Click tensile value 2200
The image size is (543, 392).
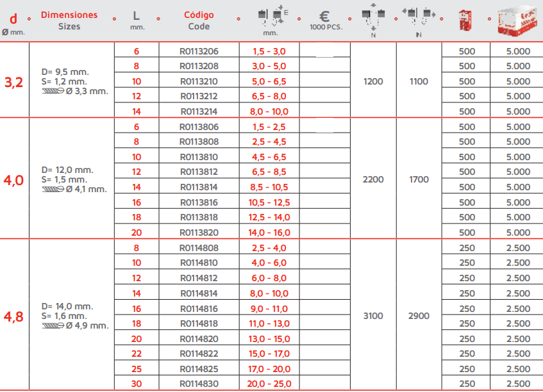click(x=373, y=179)
